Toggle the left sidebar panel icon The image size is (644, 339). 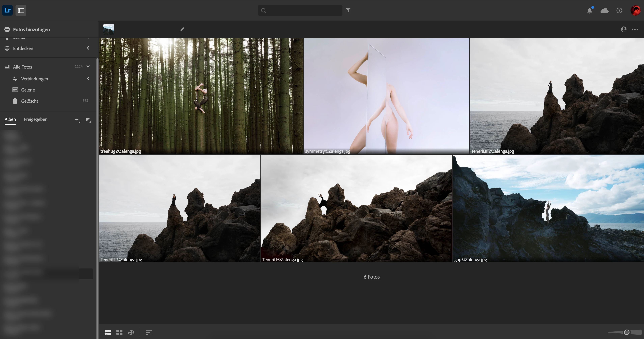[21, 10]
